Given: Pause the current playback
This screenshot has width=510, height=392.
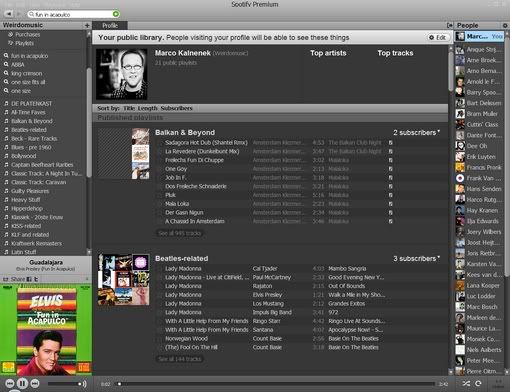Looking at the screenshot, I should click(x=22, y=383).
